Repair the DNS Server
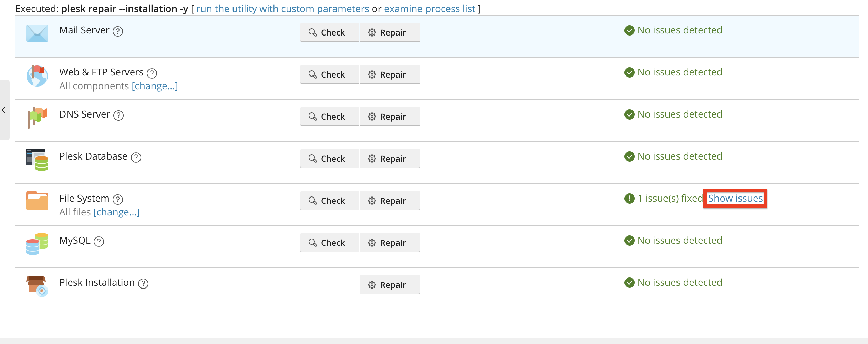The width and height of the screenshot is (868, 344). click(390, 117)
